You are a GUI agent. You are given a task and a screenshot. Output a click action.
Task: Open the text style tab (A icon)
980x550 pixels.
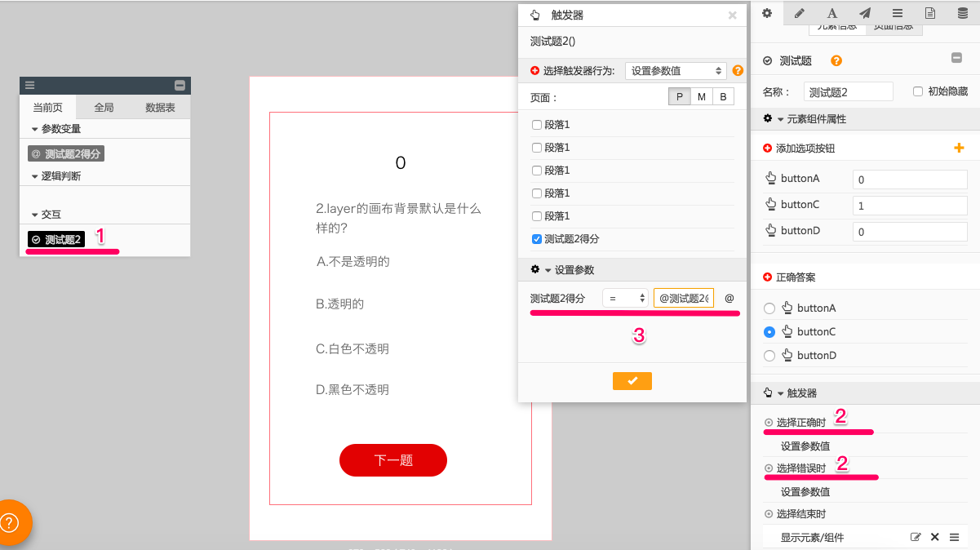click(x=831, y=13)
